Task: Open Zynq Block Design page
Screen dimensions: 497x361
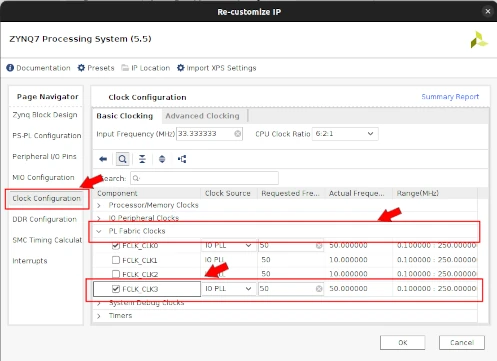Action: point(45,115)
